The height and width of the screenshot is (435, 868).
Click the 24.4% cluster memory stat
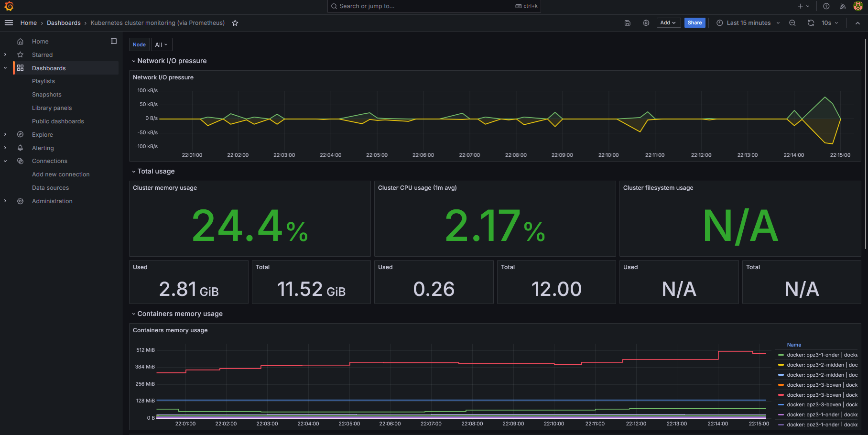[x=250, y=226]
